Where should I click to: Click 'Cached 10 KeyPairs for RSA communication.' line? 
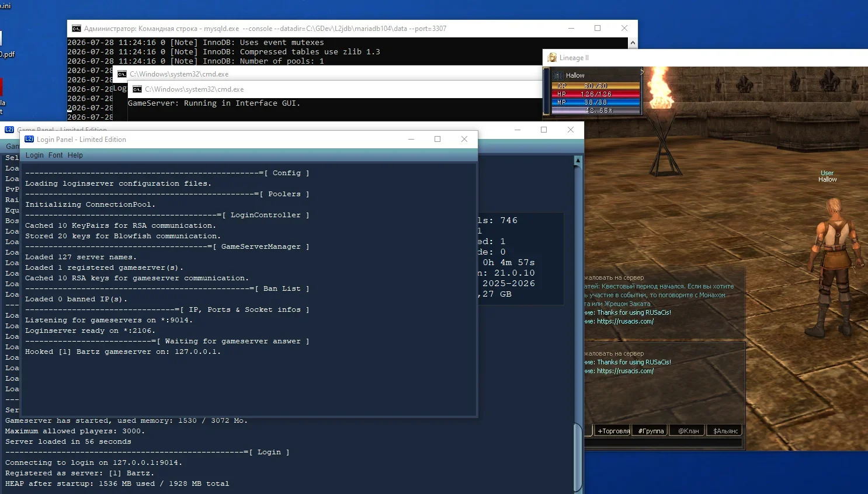click(121, 226)
